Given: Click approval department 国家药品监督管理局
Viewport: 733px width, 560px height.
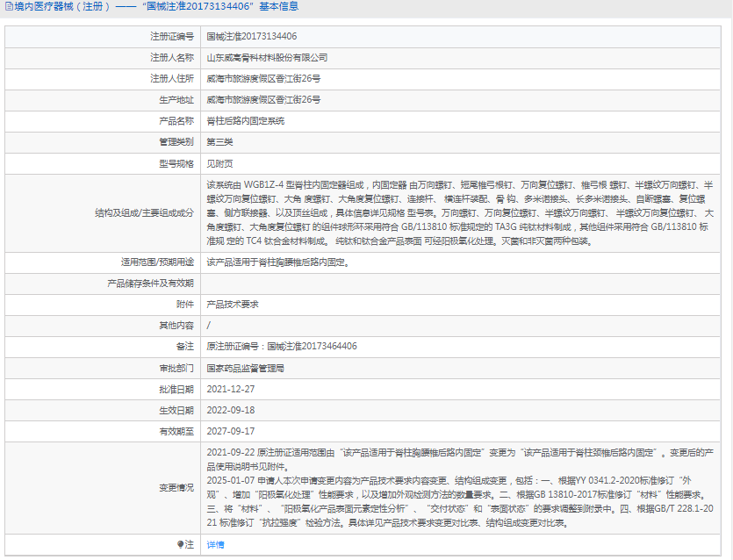Looking at the screenshot, I should click(246, 369).
